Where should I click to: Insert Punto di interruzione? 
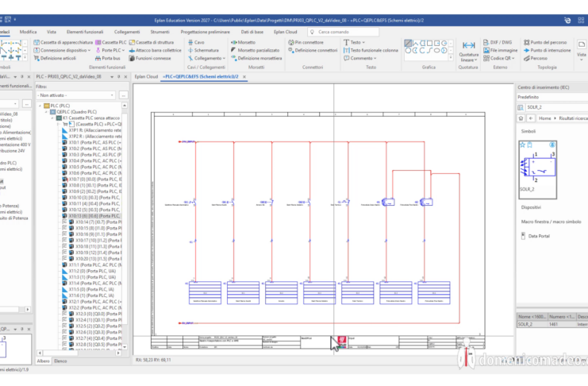click(x=547, y=50)
